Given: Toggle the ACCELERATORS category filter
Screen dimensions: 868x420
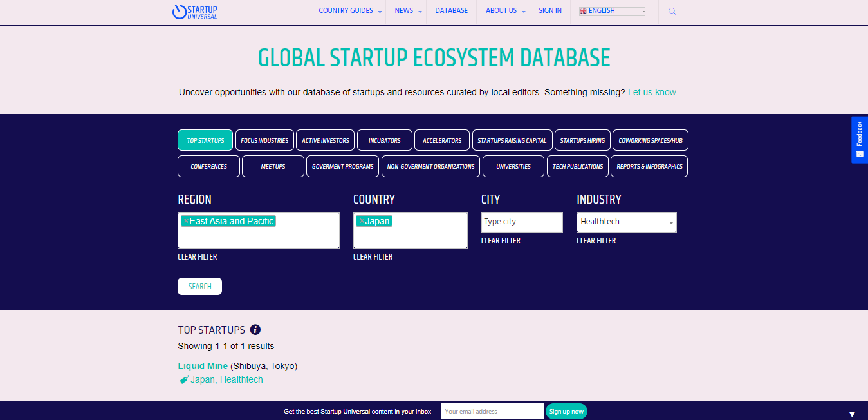Looking at the screenshot, I should pyautogui.click(x=441, y=140).
